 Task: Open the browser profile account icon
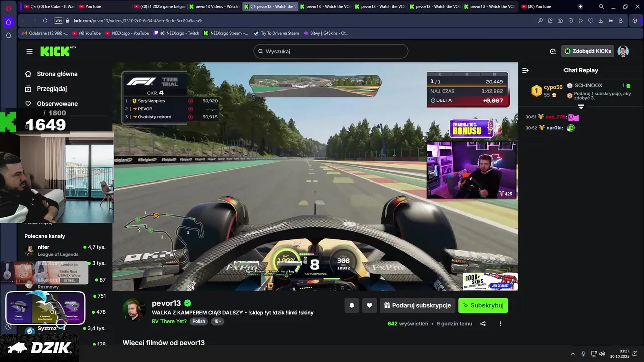621,21
